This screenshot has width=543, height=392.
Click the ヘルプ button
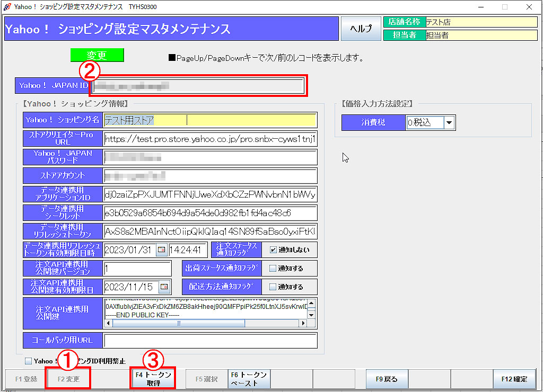click(x=361, y=29)
